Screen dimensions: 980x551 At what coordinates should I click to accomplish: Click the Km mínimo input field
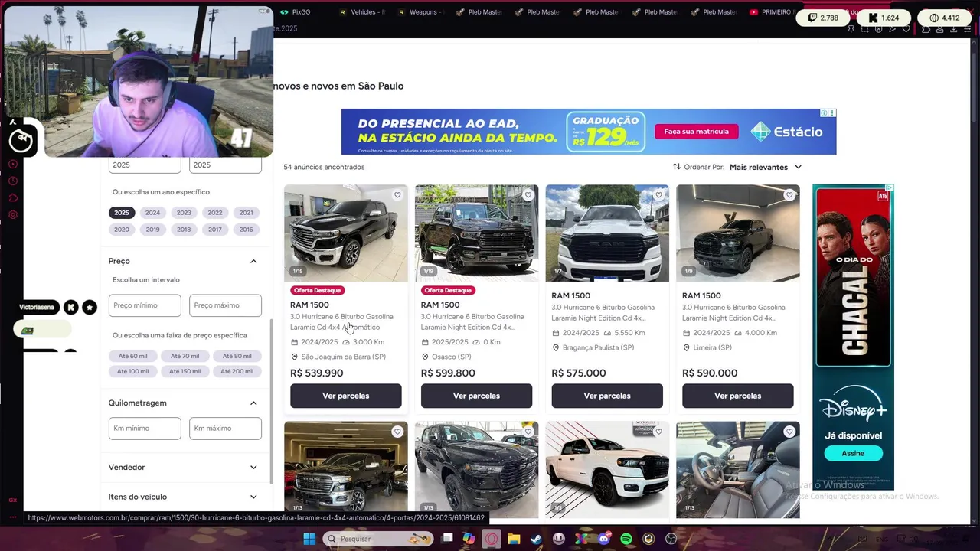click(x=145, y=429)
